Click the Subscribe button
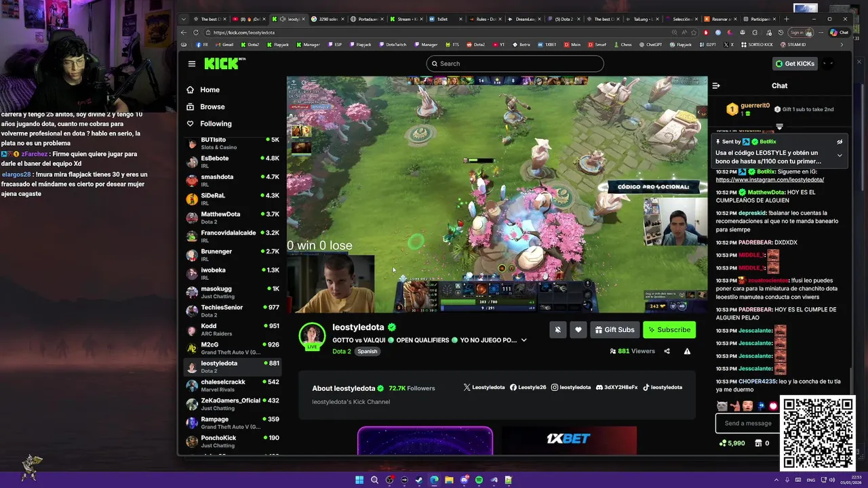The height and width of the screenshot is (488, 868). (x=669, y=330)
